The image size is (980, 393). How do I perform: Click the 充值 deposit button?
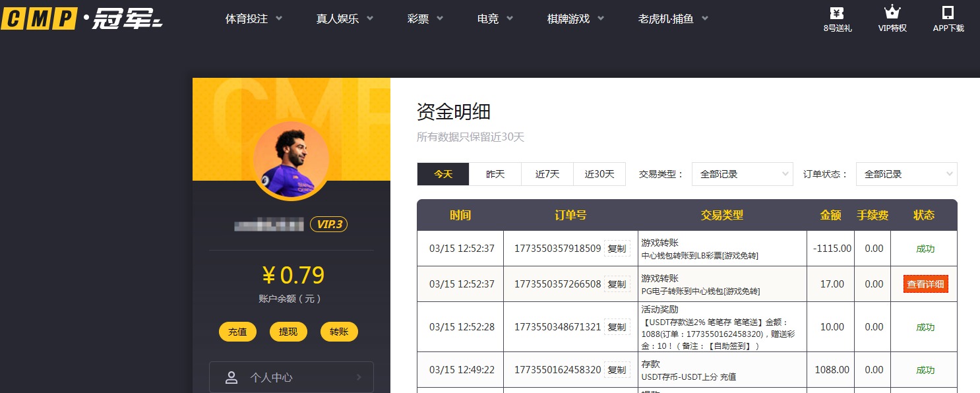237,332
